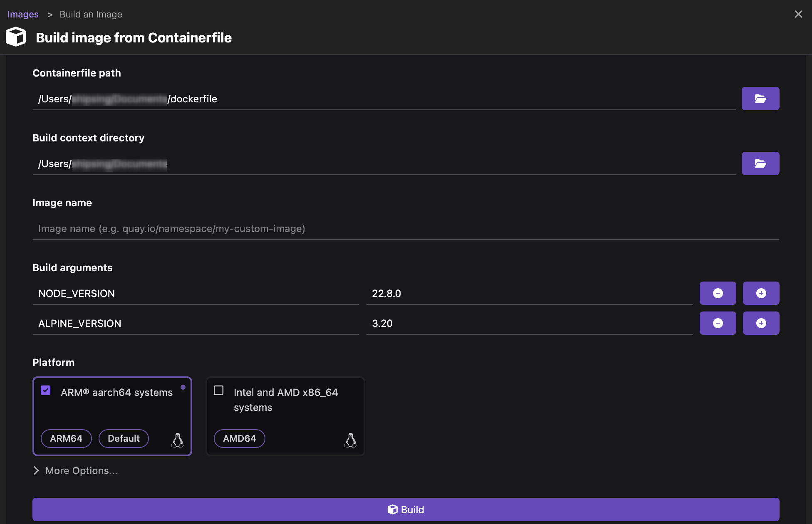Screen dimensions: 812x524
Task: Click the plus icon next to ALPINE_VERSION row
Action: [x=760, y=323]
